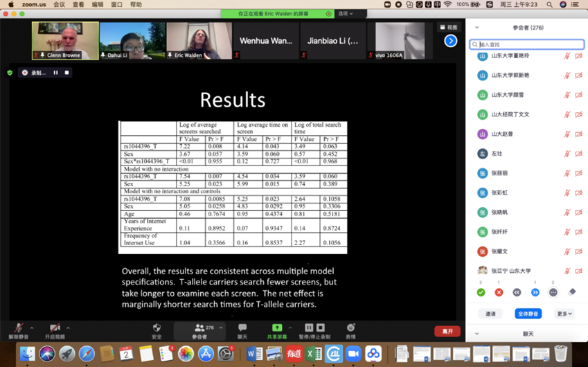Click the red 离开 leave button

447,331
